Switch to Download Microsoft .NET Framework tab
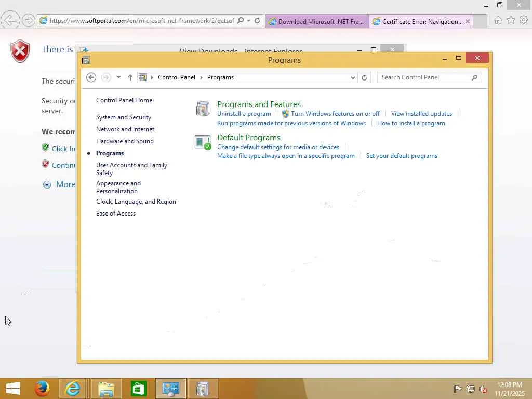Viewport: 532px width, 399px height. pos(316,21)
